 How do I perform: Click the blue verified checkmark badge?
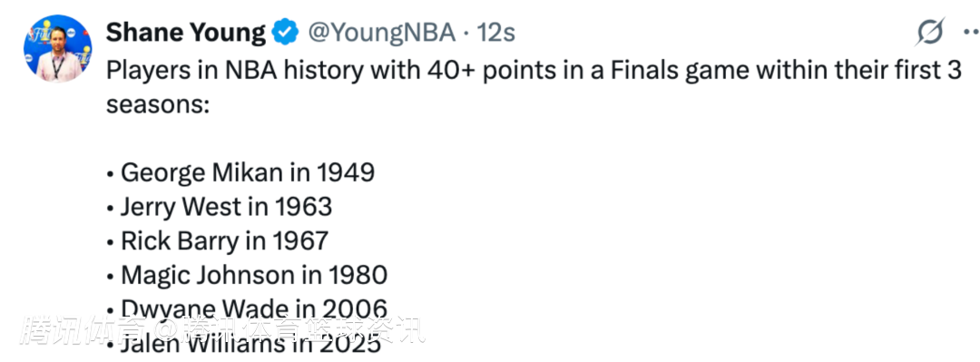[286, 33]
